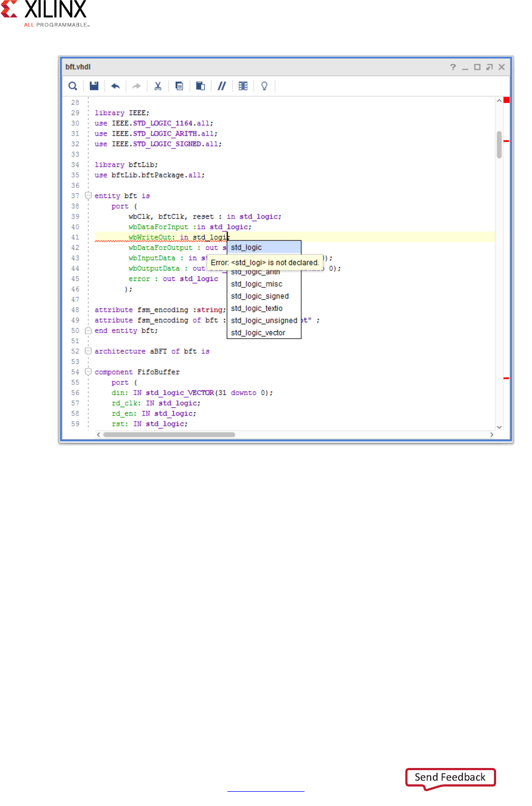Click the 'std_logi is not declared' error tooltip
Viewport: 532px width, 806px height.
point(265,263)
